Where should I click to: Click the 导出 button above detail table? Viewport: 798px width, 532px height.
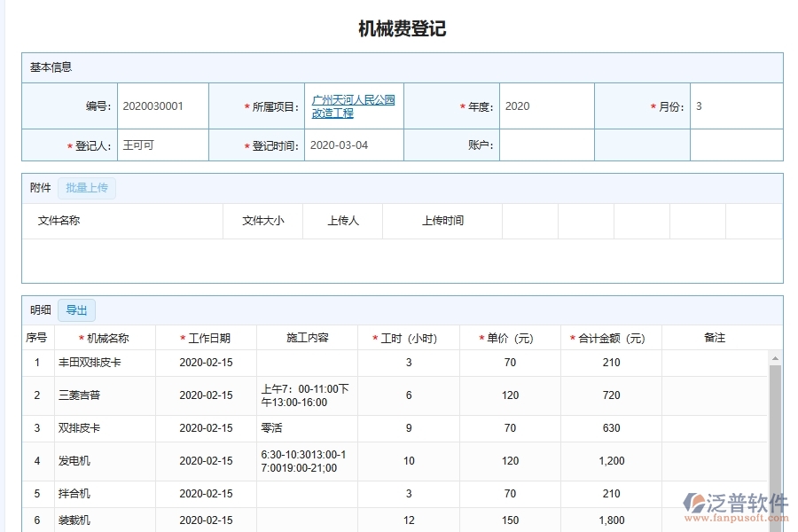coord(75,309)
